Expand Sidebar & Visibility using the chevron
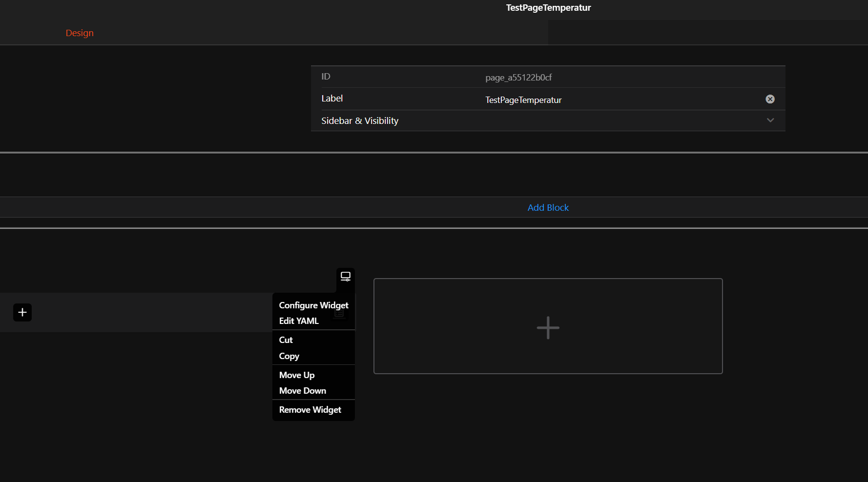The image size is (868, 482). pos(770,120)
